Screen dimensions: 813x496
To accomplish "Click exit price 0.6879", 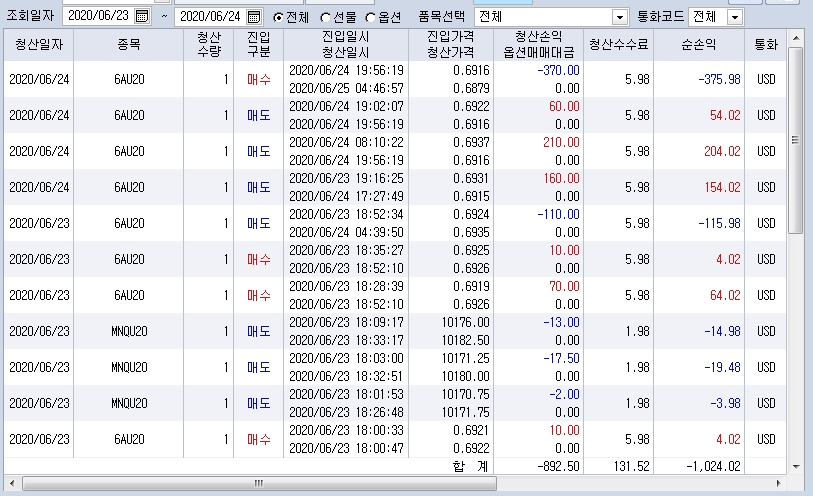I will (x=471, y=89).
